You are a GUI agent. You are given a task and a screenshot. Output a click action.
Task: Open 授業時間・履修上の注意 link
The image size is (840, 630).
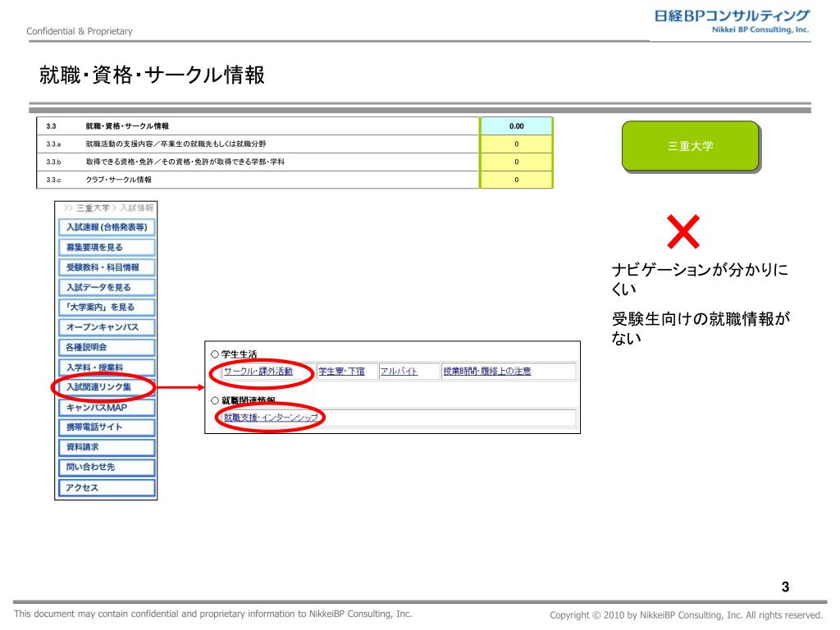(487, 372)
